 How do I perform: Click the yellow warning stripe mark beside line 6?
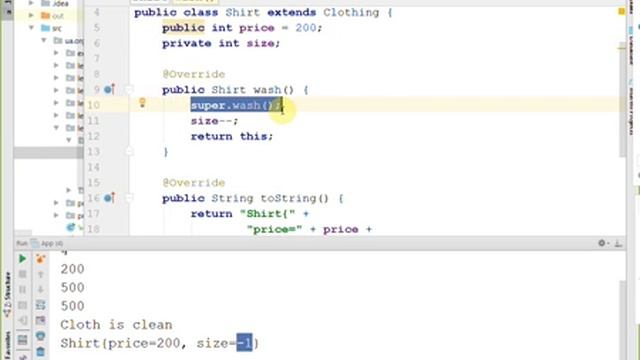(622, 48)
